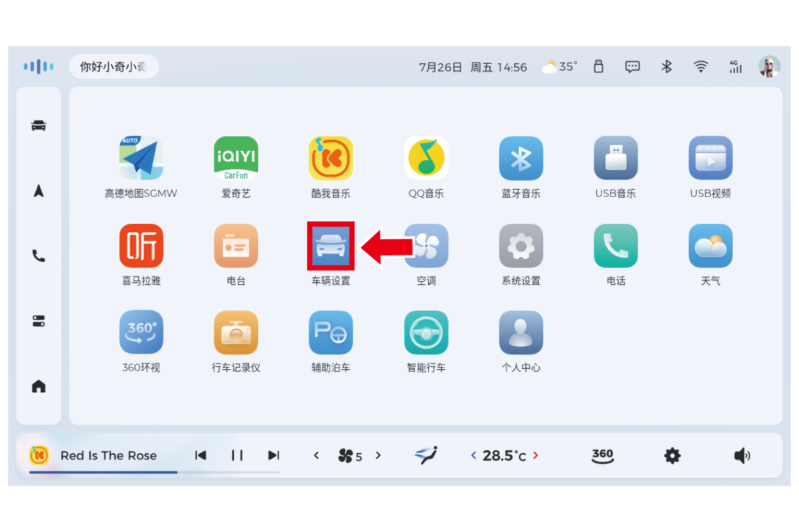The width and height of the screenshot is (799, 532).
Task: Open the USB音乐 app
Action: [x=616, y=158]
